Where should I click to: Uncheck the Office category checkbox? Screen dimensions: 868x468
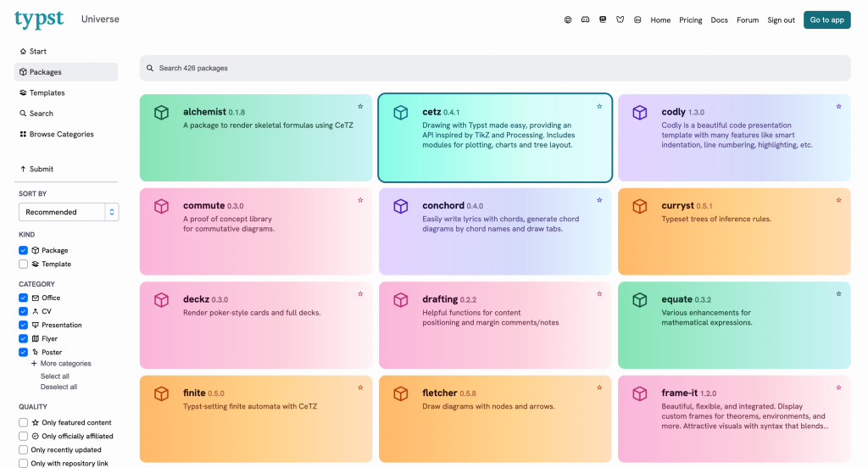[x=23, y=298]
